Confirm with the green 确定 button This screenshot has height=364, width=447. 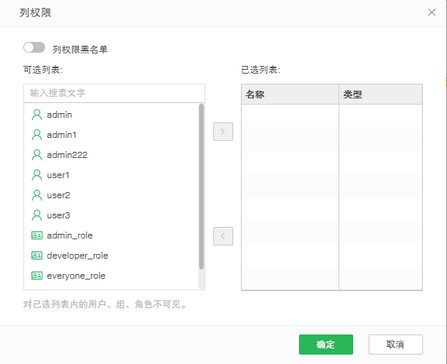pos(326,345)
